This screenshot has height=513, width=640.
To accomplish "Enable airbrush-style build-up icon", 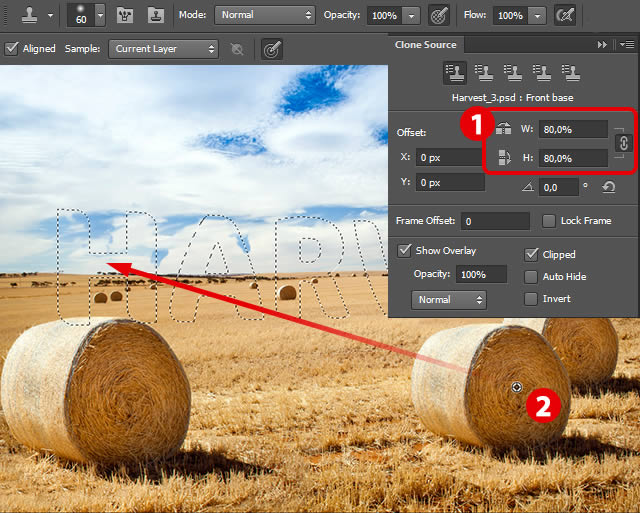I will click(x=565, y=16).
